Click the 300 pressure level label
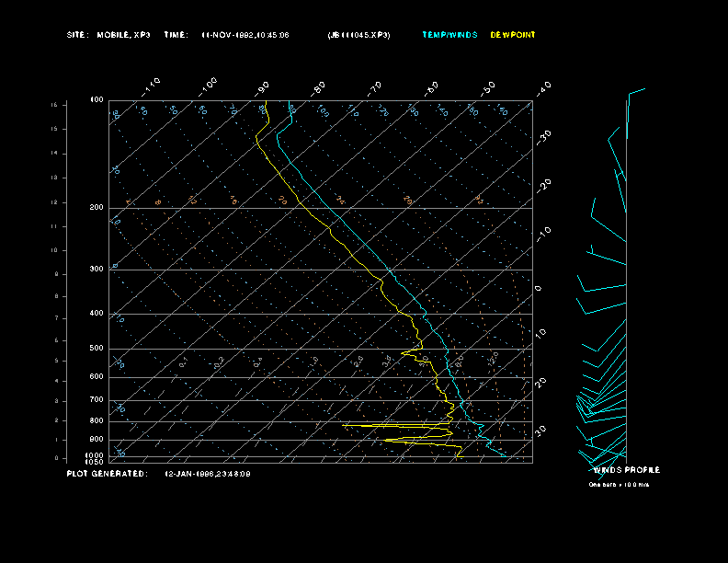 (x=97, y=270)
